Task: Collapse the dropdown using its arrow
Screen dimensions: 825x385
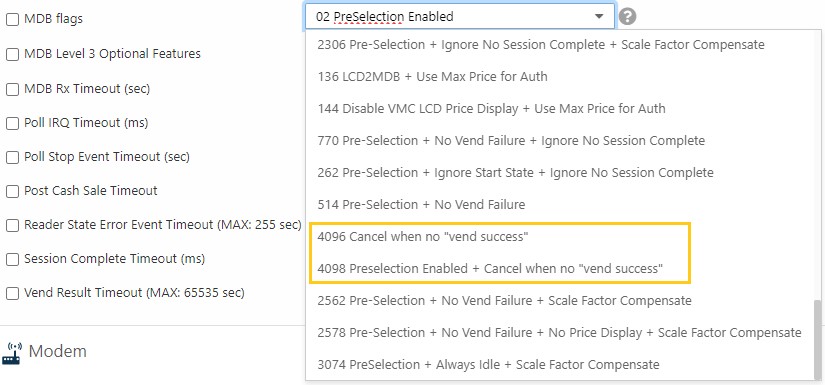Action: tap(599, 17)
